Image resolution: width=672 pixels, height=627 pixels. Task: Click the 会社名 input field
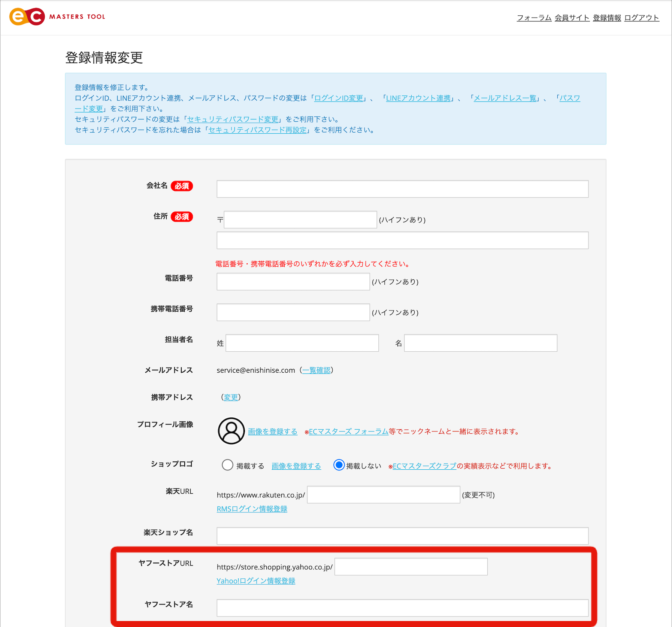(x=402, y=189)
